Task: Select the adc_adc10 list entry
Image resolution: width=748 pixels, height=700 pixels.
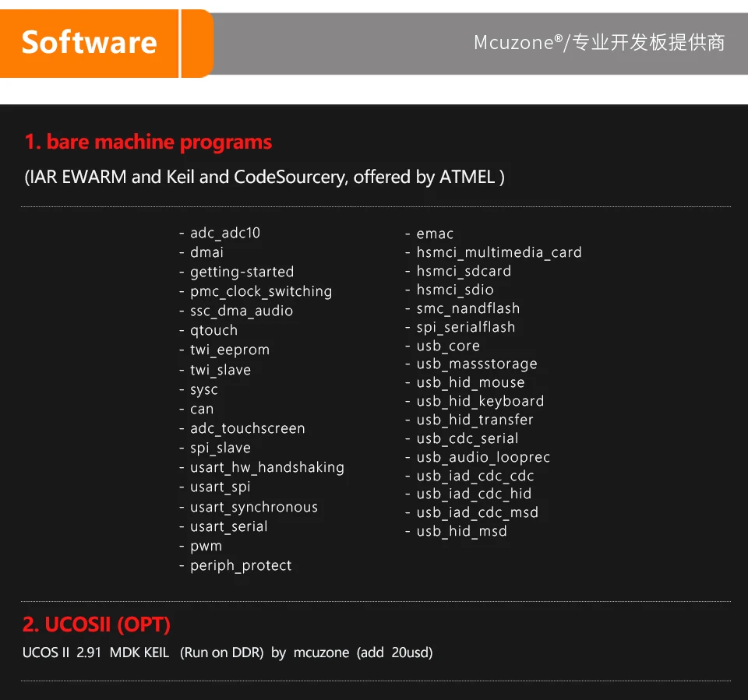Action: pos(224,233)
